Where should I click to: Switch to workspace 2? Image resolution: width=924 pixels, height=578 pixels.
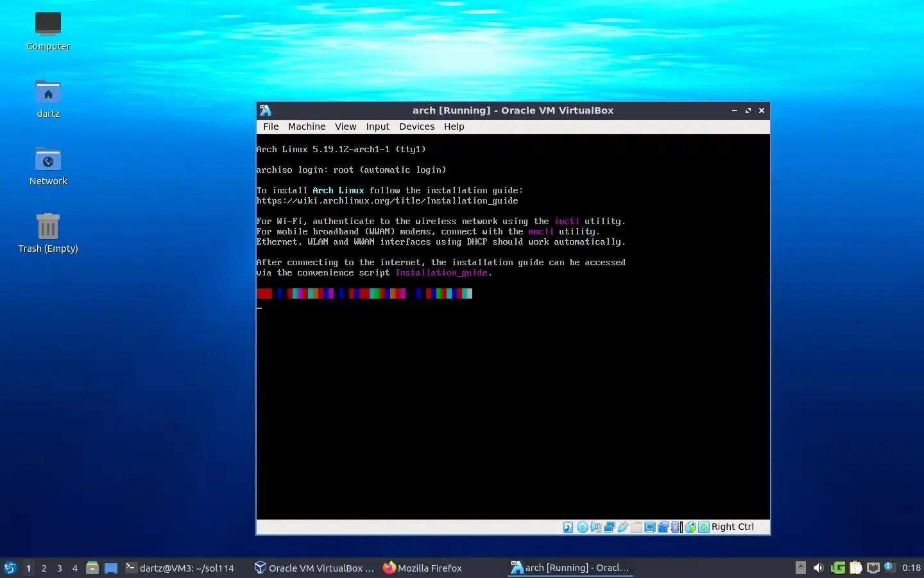44,568
